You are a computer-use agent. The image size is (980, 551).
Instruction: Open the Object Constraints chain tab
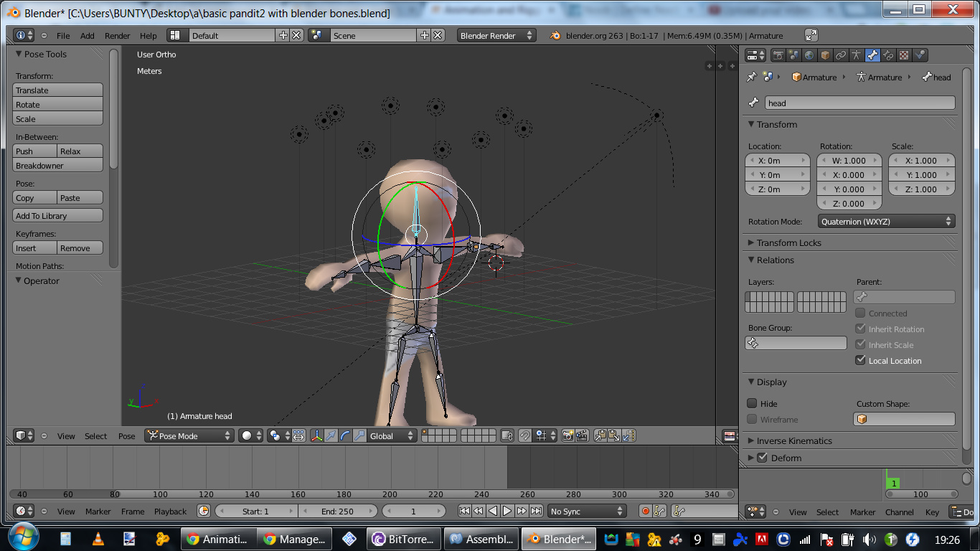tap(841, 55)
